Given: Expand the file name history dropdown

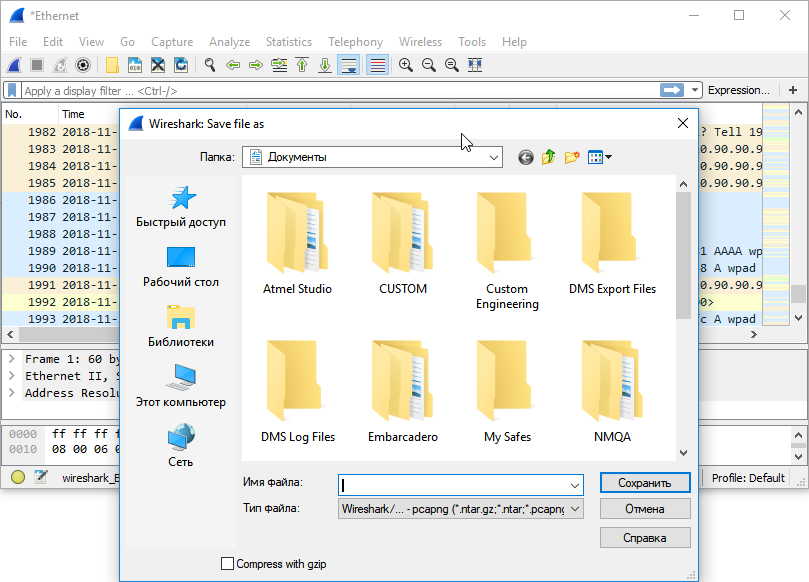Looking at the screenshot, I should tap(575, 485).
